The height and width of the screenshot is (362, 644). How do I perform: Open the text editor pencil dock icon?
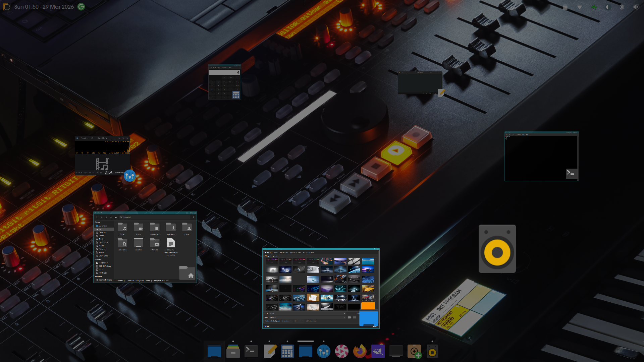[270, 352]
